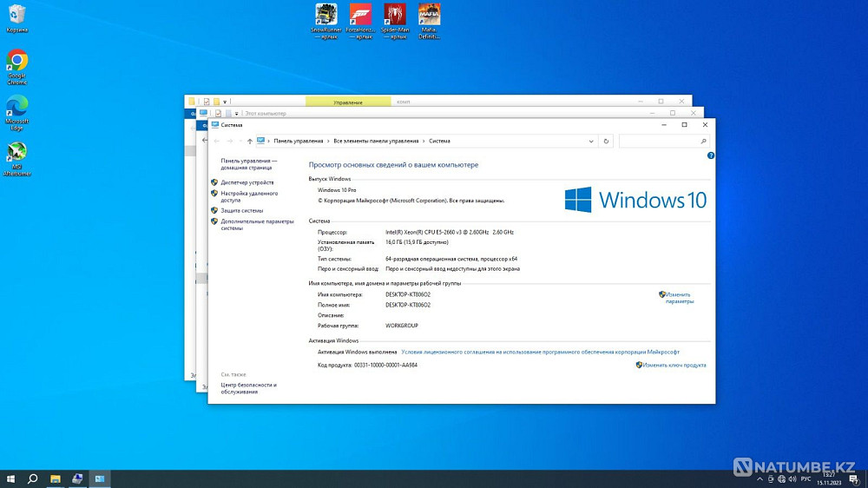
Task: Open quick access toolbar dropdown in back Explorer window
Action: (x=225, y=102)
